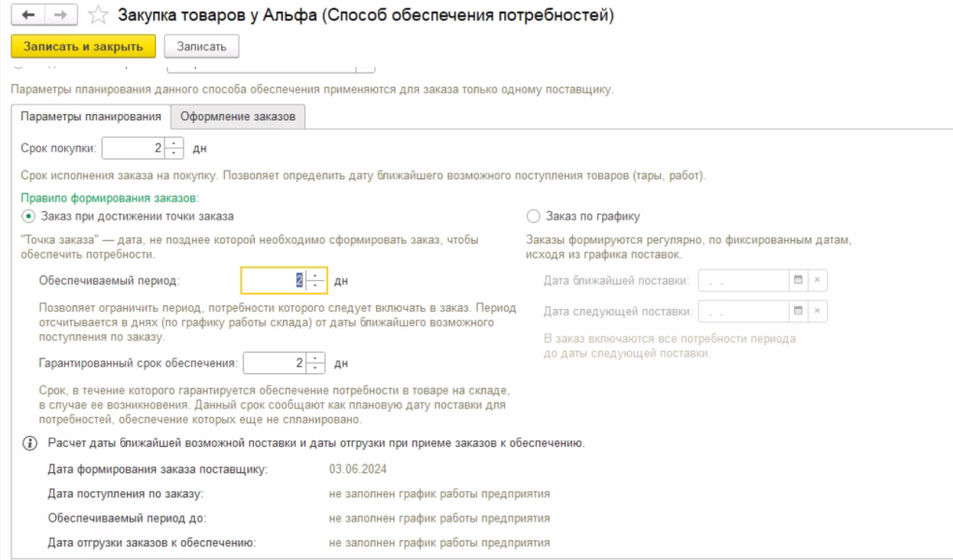Click the forward navigation arrow
The image size is (953, 560).
59,16
